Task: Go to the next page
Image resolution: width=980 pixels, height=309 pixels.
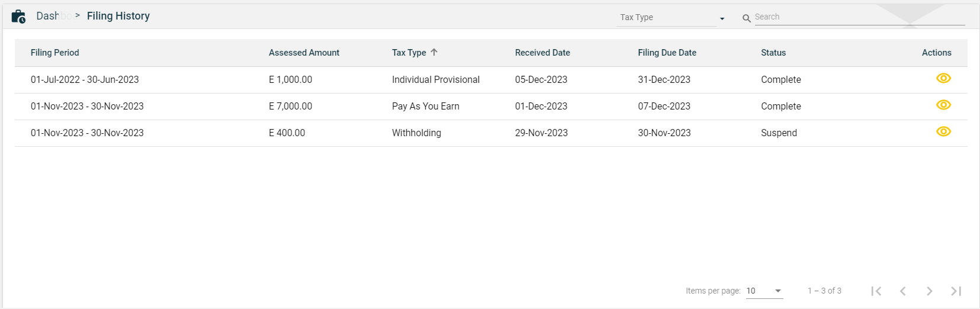Action: point(930,291)
